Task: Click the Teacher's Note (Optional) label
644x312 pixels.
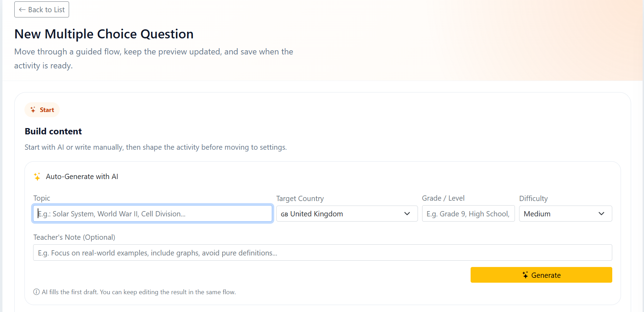Action: coord(74,237)
